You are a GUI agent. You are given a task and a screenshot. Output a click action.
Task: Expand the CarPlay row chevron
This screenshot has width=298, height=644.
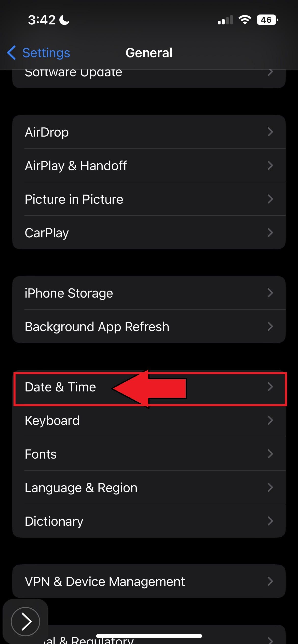[271, 232]
